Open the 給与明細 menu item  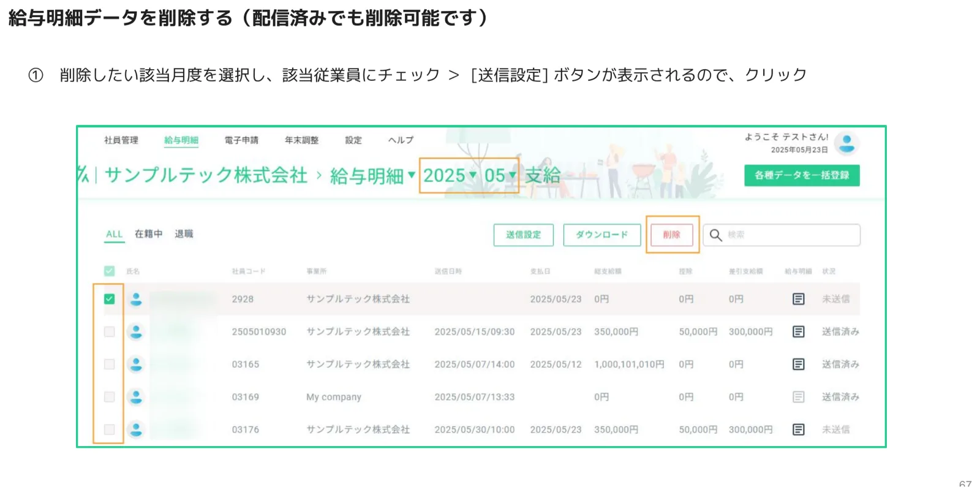[x=181, y=140]
